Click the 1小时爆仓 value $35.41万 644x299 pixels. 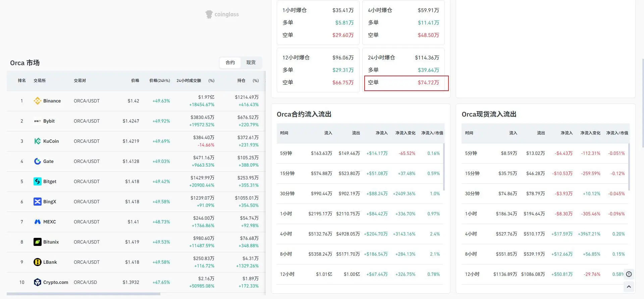pyautogui.click(x=343, y=10)
